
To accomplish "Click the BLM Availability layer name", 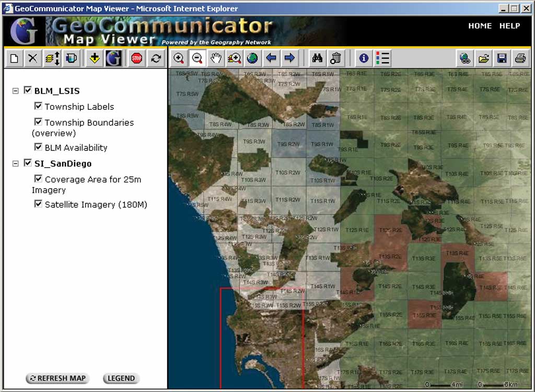I will pos(76,147).
